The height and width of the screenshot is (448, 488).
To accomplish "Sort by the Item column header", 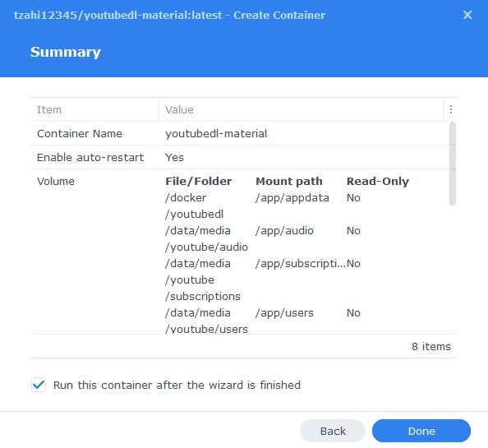I will 49,109.
